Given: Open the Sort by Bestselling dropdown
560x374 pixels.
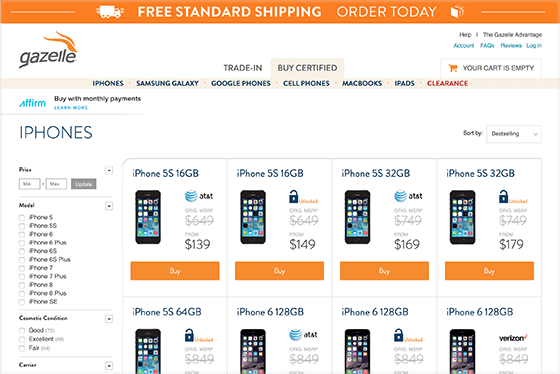Looking at the screenshot, I should click(514, 134).
